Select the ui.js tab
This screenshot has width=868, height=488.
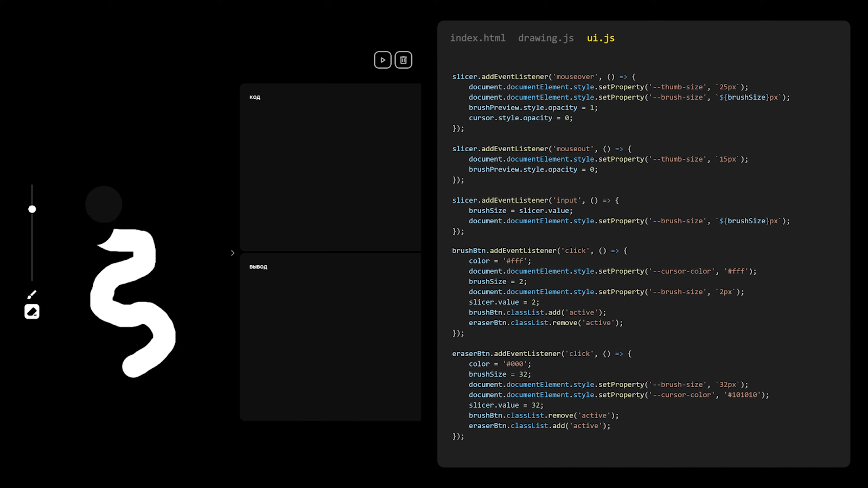click(x=601, y=38)
